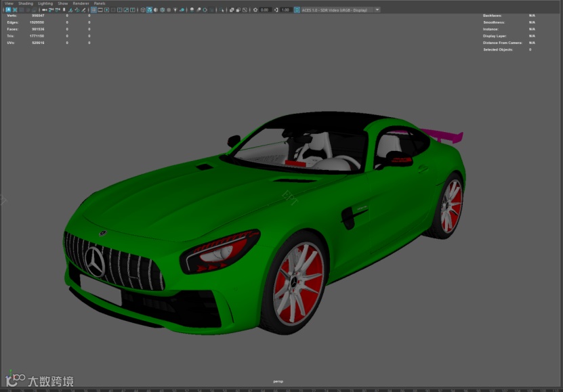563x392 pixels.
Task: Open the Shading menu
Action: pyautogui.click(x=25, y=3)
